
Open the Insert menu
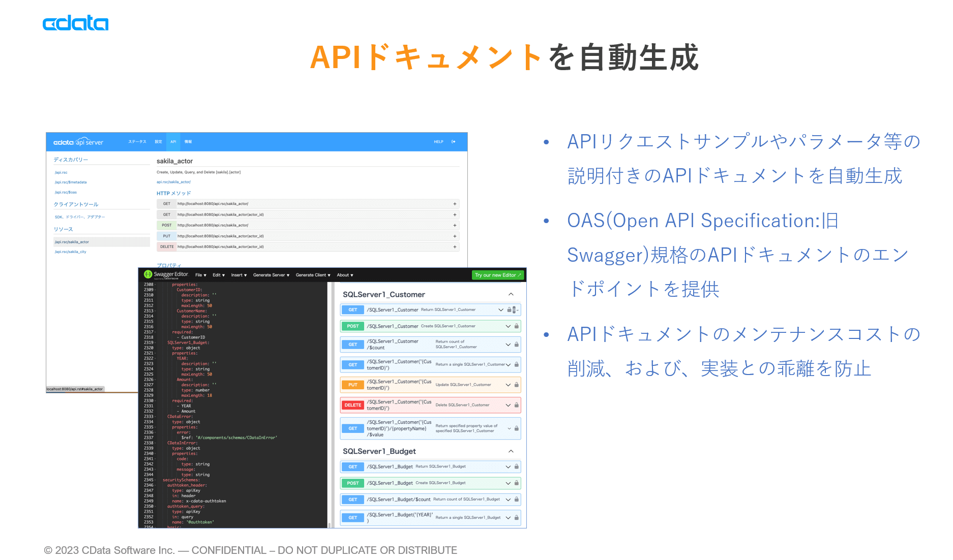tap(239, 275)
